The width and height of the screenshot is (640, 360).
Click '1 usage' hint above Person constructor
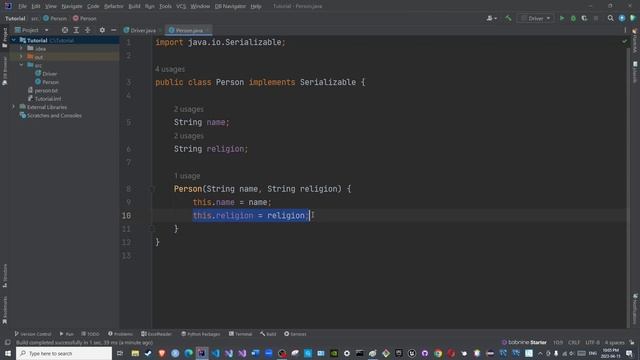pyautogui.click(x=187, y=176)
